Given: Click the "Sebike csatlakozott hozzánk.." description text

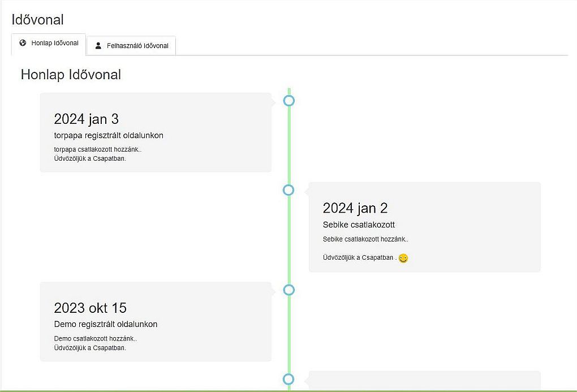Looking at the screenshot, I should (x=365, y=239).
